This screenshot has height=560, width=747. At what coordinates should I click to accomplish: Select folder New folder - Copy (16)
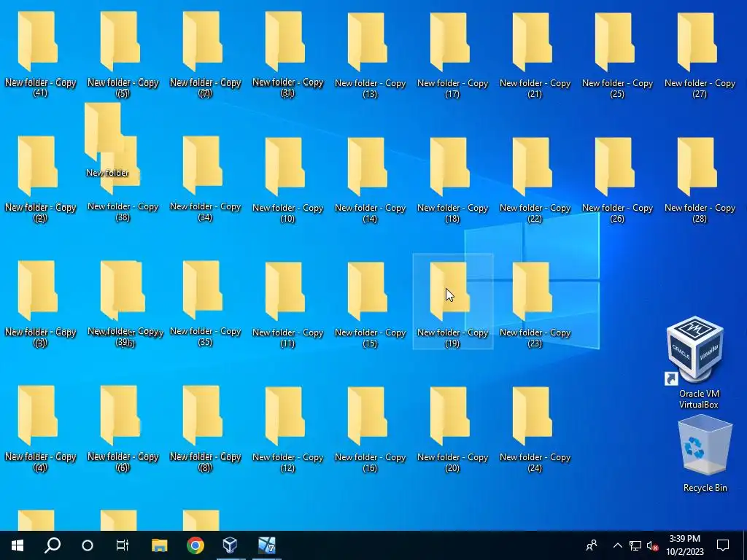(370, 429)
